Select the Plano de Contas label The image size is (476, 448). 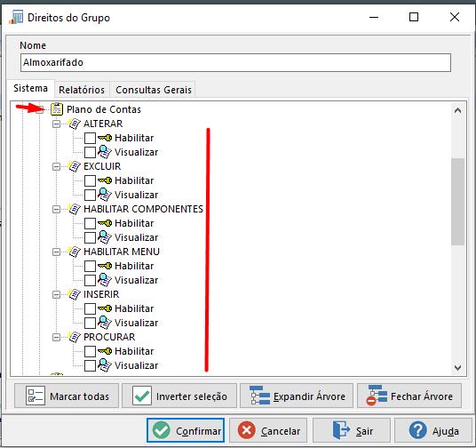click(x=104, y=109)
